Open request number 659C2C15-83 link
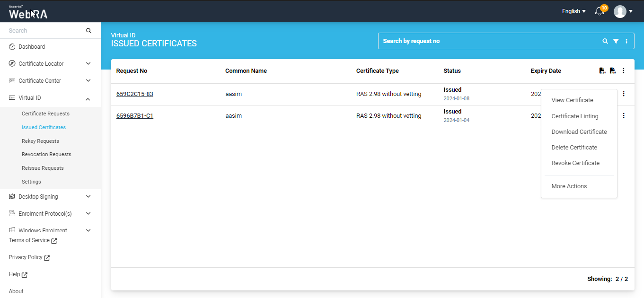This screenshot has width=644, height=298. pos(135,94)
